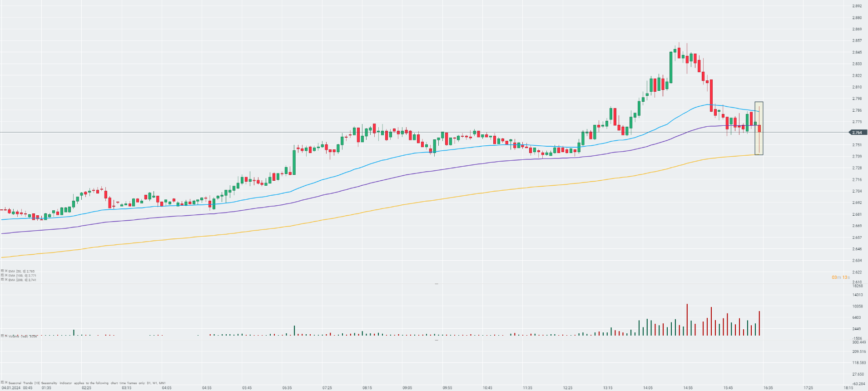
Task: Click the 18:15 time axis label
Action: [848, 388]
